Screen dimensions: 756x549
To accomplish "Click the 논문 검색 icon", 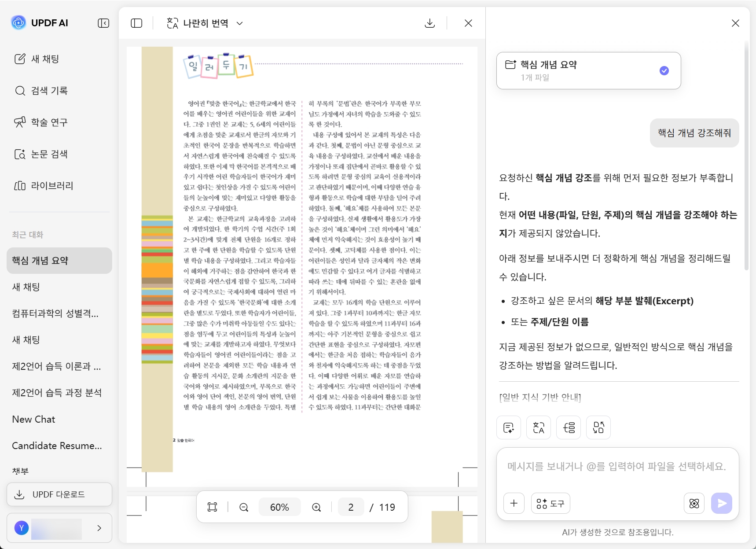I will coord(20,154).
